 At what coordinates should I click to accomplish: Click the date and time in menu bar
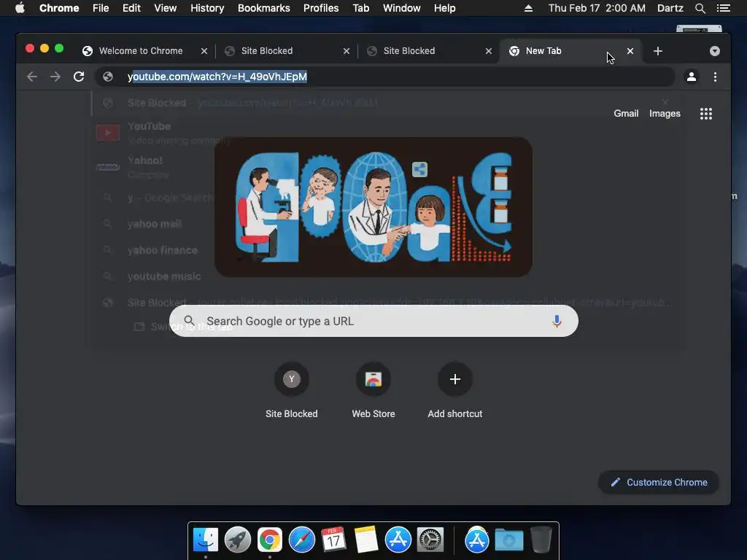tap(597, 8)
